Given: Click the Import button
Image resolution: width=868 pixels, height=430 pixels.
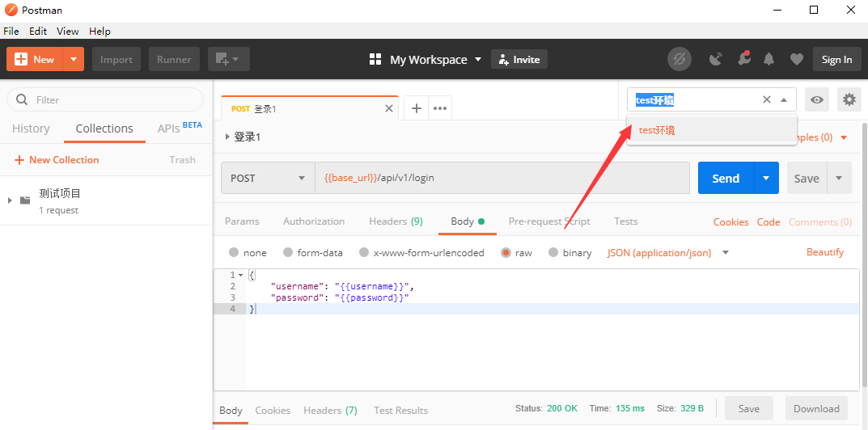Looking at the screenshot, I should (116, 59).
